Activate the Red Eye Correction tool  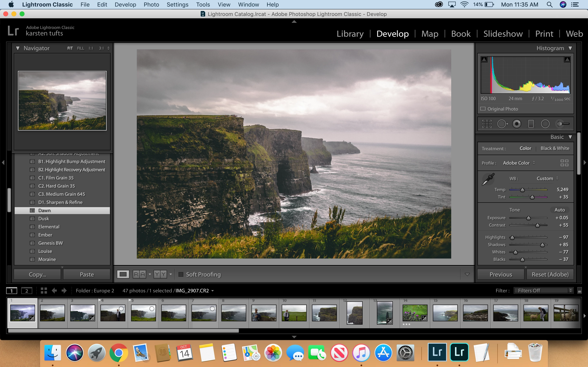[517, 124]
